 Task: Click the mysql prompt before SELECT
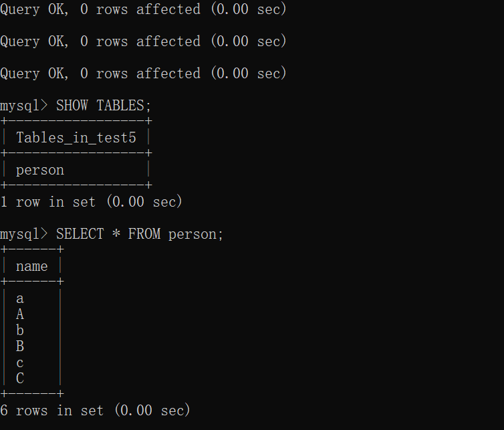tap(24, 234)
